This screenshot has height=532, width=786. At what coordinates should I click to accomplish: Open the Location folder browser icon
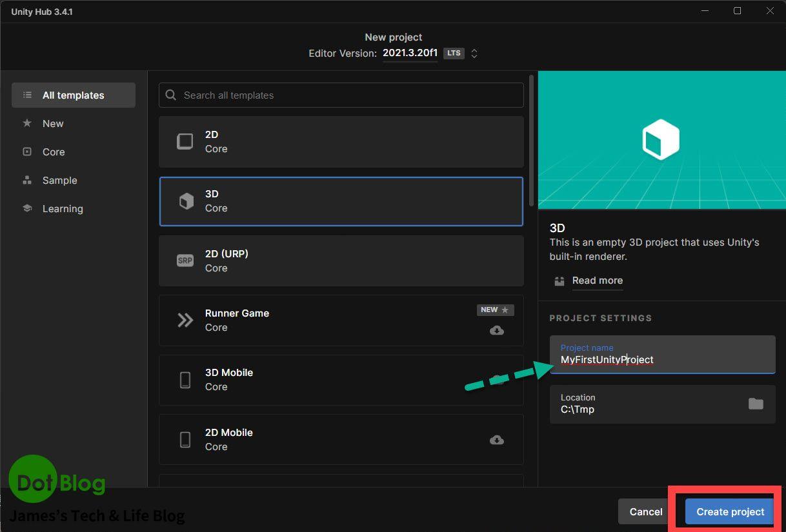tap(756, 404)
